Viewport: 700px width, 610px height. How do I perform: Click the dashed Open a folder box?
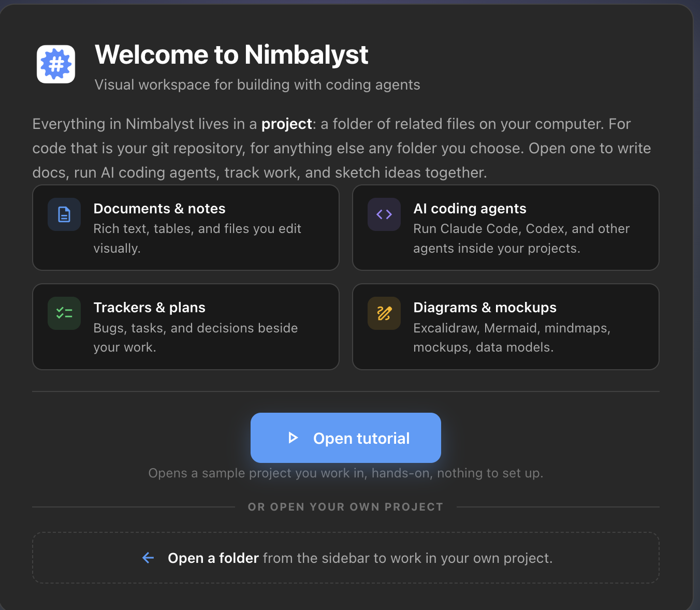(346, 558)
